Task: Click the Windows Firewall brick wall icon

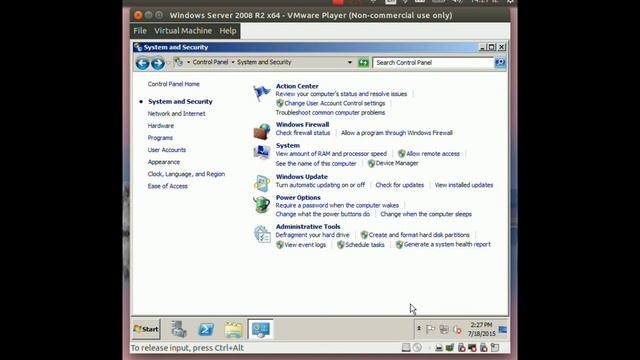Action: [261, 131]
